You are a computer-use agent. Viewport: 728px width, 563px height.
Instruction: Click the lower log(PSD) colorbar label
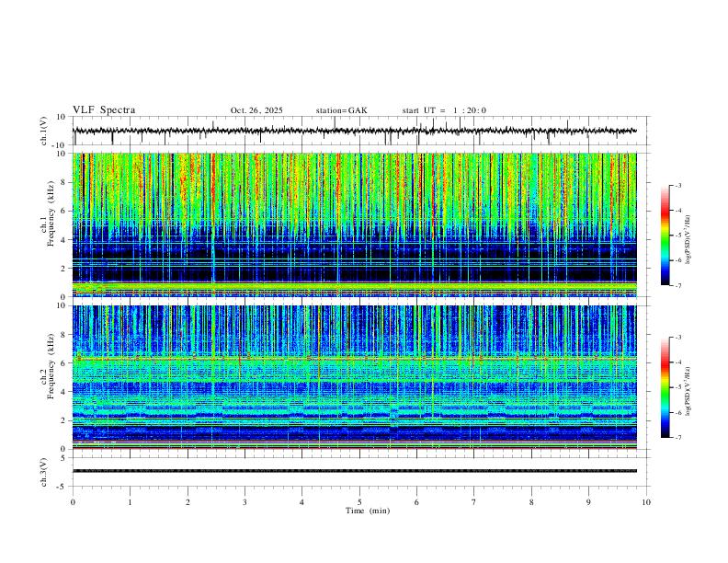point(688,392)
